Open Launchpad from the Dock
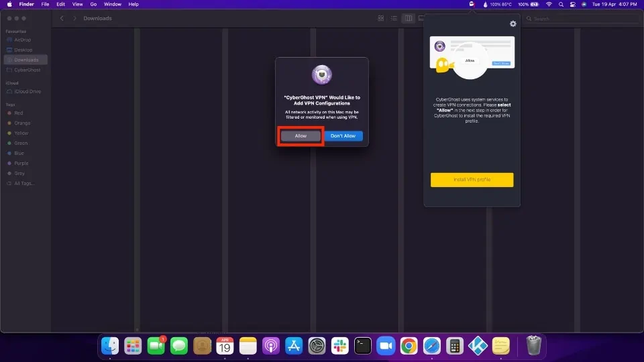The width and height of the screenshot is (644, 362). (133, 346)
